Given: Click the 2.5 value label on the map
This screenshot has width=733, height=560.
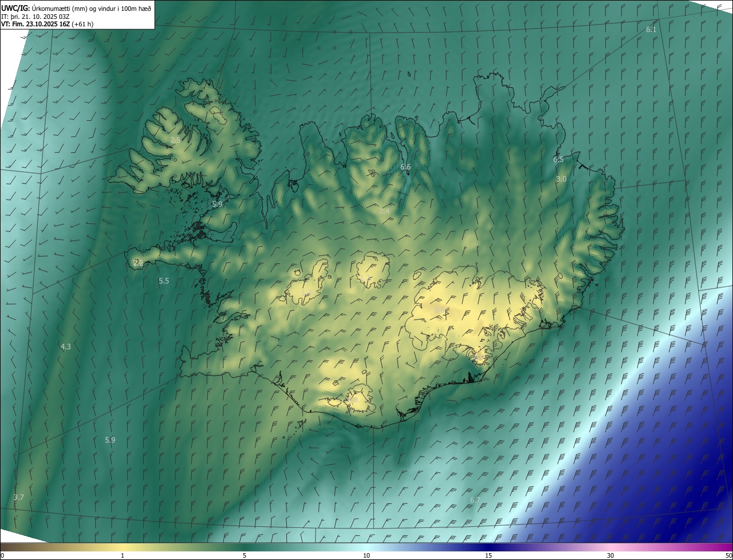Looking at the screenshot, I should 175,140.
